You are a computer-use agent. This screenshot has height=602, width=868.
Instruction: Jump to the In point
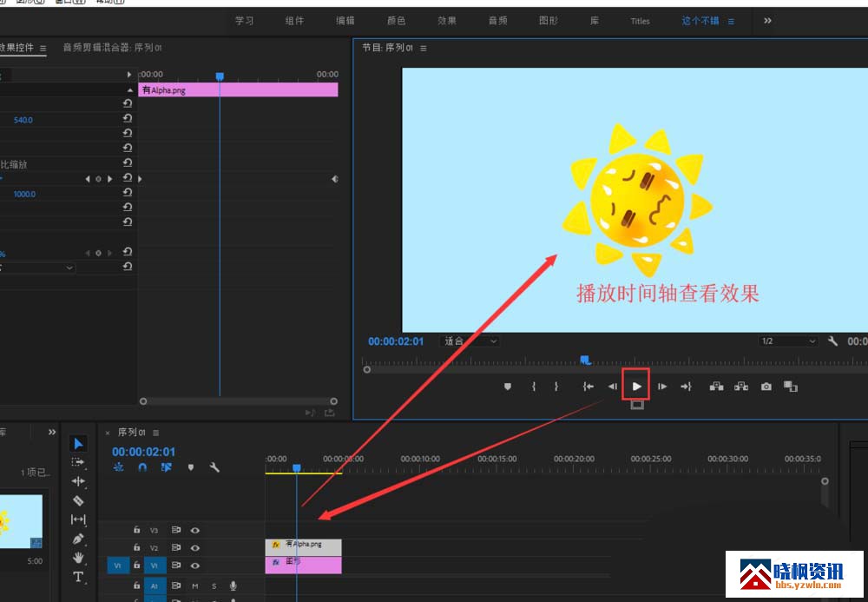coord(588,387)
